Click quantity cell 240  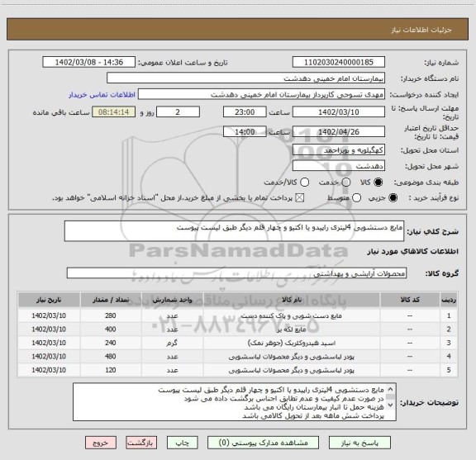[111, 343]
